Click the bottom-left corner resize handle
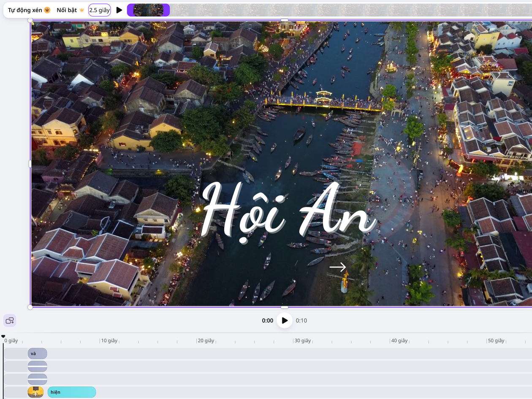532x399 pixels. [x=30, y=307]
